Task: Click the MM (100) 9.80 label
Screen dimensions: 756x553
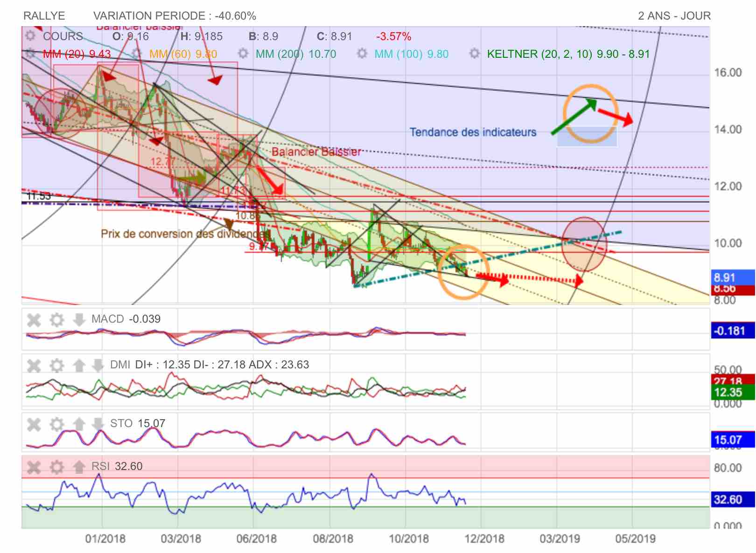Action: (412, 54)
